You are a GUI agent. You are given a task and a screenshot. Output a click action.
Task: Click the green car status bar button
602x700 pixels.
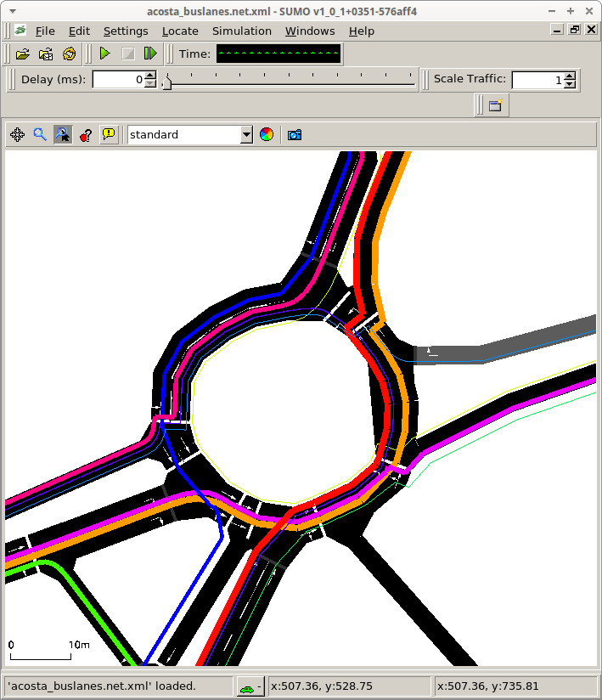[248, 686]
